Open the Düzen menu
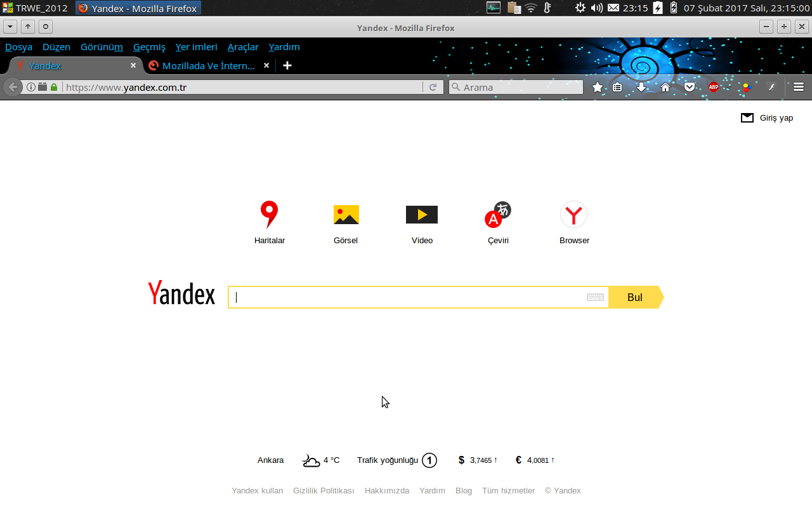 point(56,47)
